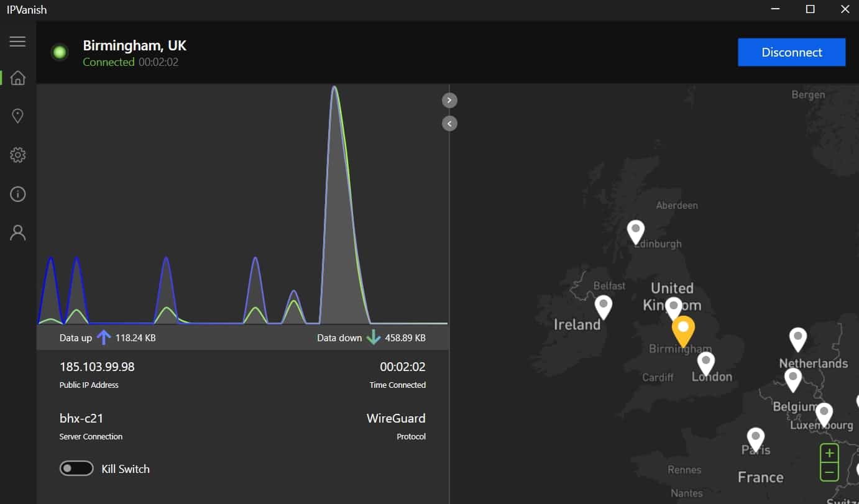The height and width of the screenshot is (504, 859).
Task: Toggle the Kill Switch
Action: 76,469
